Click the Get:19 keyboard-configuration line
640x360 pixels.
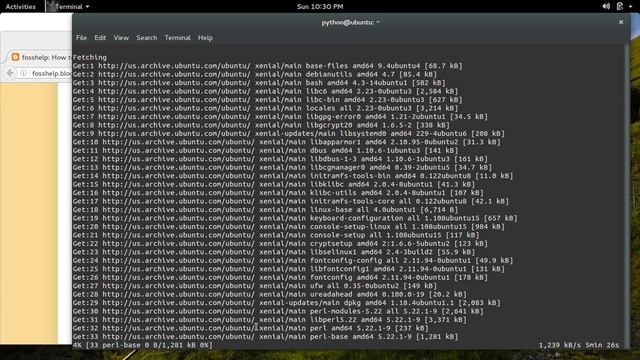click(295, 218)
